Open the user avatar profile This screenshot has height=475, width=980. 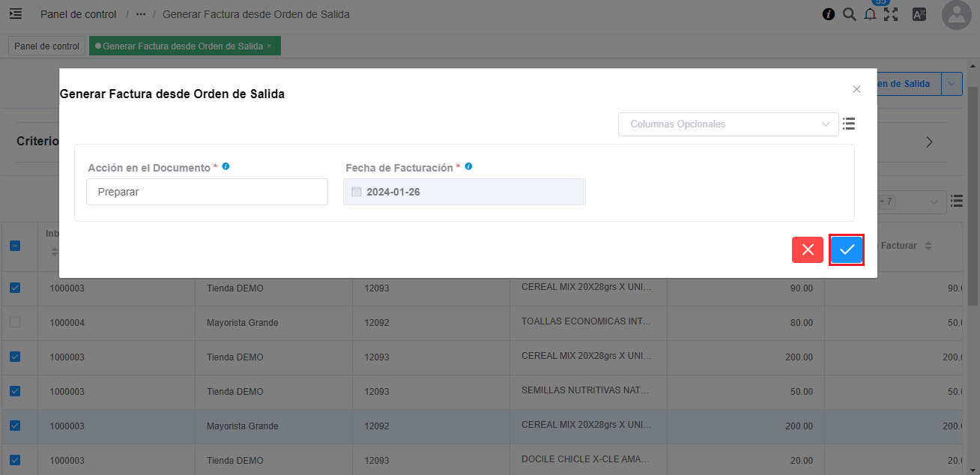point(956,15)
